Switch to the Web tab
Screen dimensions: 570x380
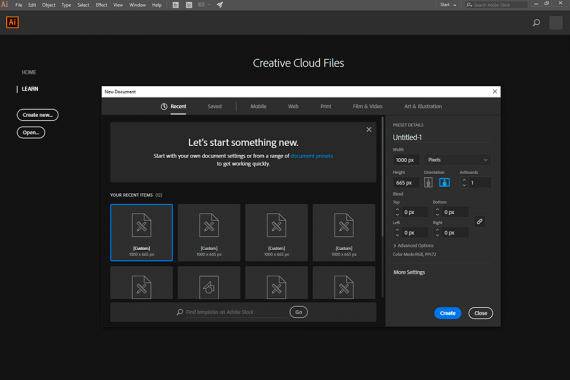(x=293, y=107)
